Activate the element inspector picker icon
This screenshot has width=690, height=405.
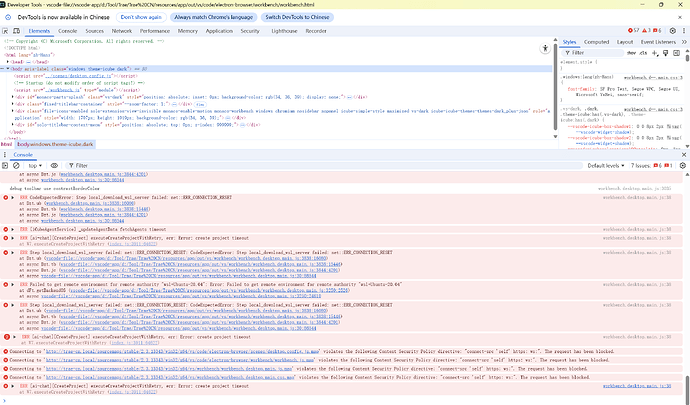5,31
